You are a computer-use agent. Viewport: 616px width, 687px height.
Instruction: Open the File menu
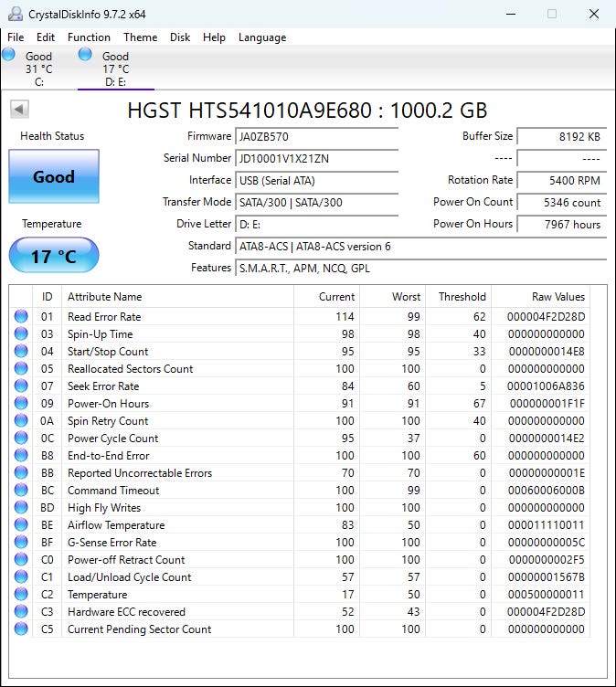point(16,37)
